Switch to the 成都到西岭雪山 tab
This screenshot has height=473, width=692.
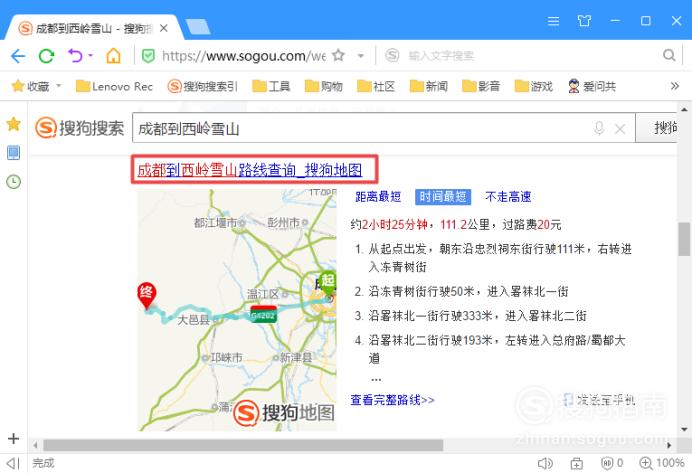[94, 28]
